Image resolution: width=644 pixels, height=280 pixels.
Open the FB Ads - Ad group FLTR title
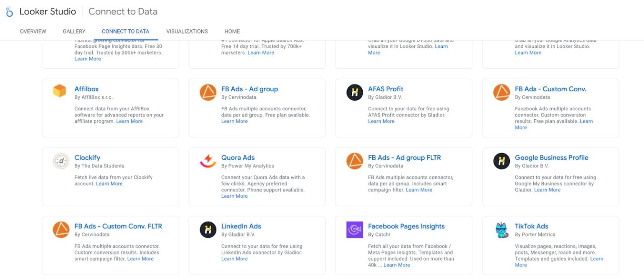pyautogui.click(x=404, y=158)
